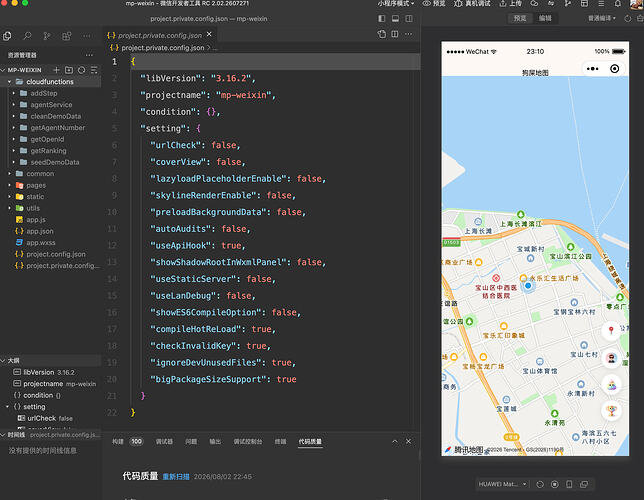The image size is (644, 500).
Task: Toggle the left sidebar layout icon
Action: point(382,18)
